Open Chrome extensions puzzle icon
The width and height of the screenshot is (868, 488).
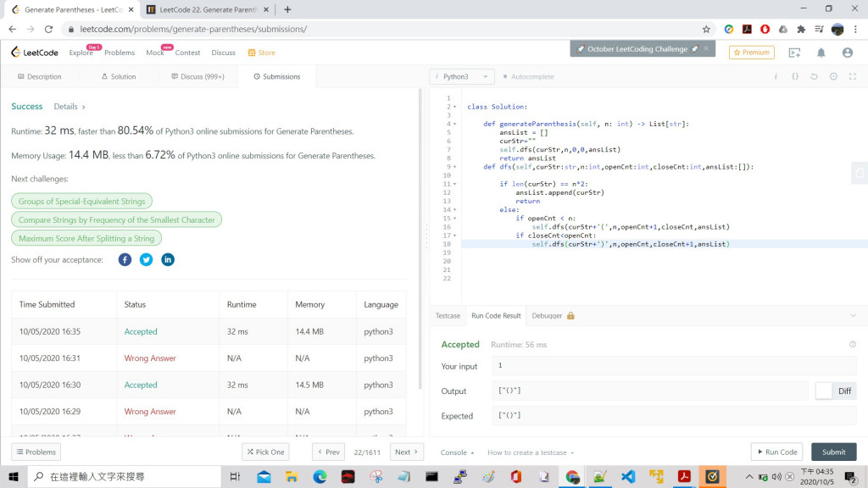[x=801, y=30]
